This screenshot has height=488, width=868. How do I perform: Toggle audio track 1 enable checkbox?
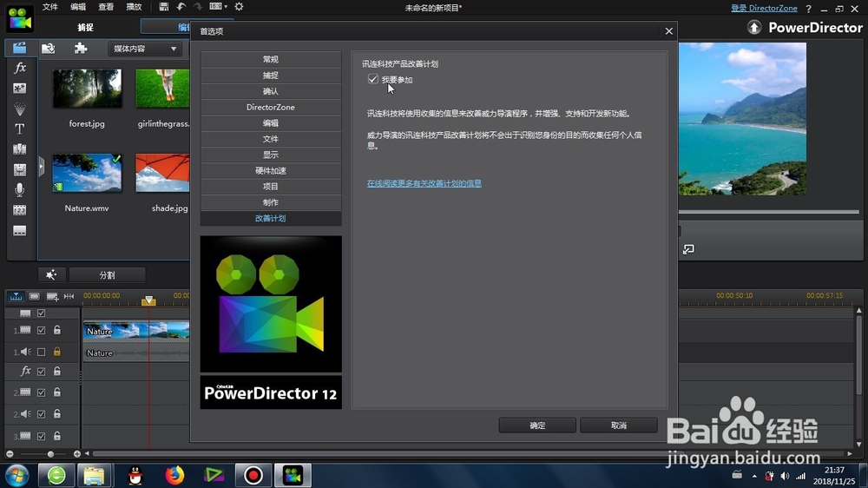(41, 352)
